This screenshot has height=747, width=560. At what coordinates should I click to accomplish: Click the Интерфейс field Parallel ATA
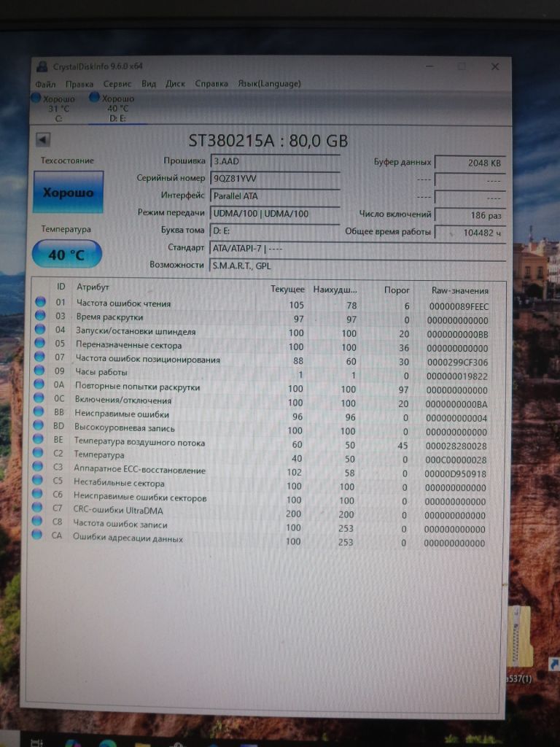point(275,196)
